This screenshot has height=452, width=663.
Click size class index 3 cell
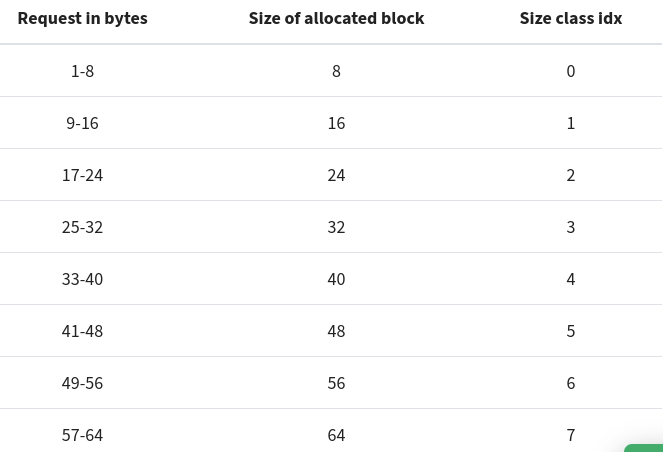pyautogui.click(x=571, y=227)
